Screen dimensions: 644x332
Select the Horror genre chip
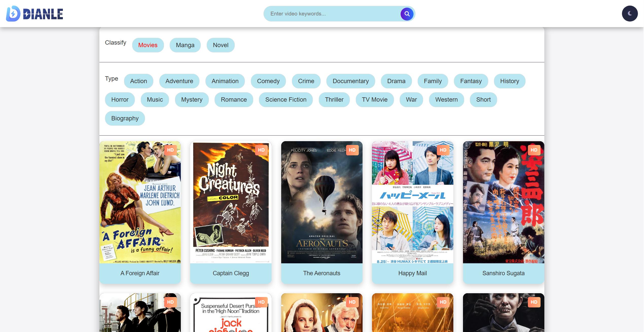click(x=120, y=100)
